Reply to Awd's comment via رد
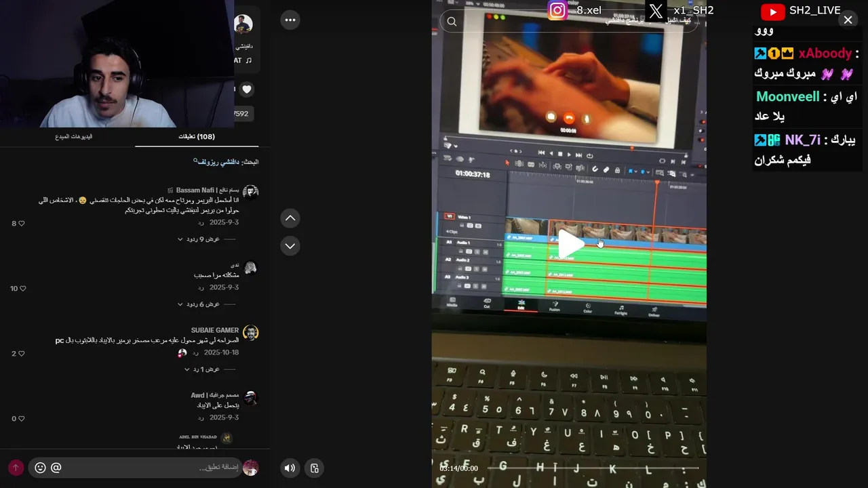This screenshot has height=488, width=868. (x=201, y=418)
